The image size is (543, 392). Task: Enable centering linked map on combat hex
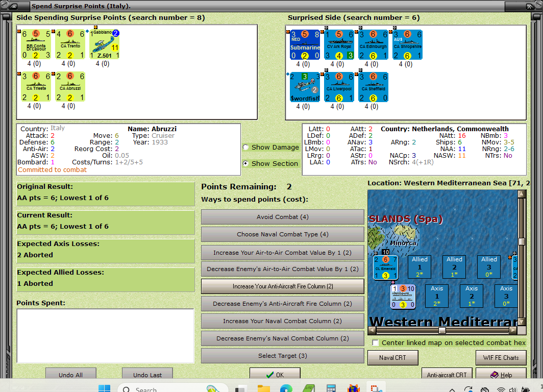[x=375, y=342]
